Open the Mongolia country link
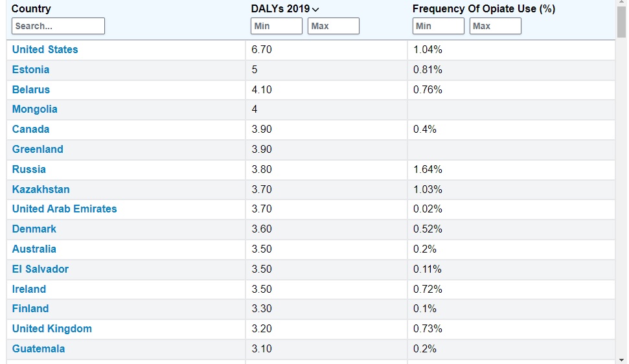Viewport: 629px width, 364px height. (35, 109)
